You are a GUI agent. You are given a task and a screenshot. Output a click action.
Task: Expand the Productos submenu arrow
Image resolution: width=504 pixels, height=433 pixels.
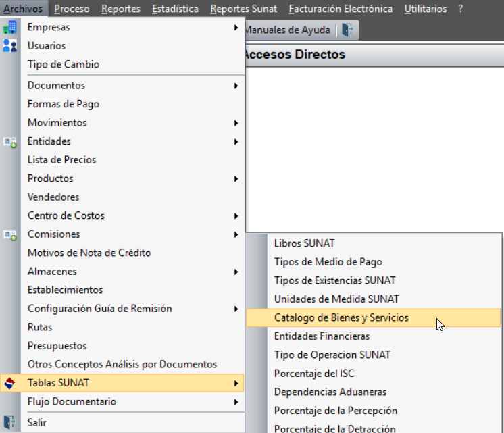click(x=236, y=179)
